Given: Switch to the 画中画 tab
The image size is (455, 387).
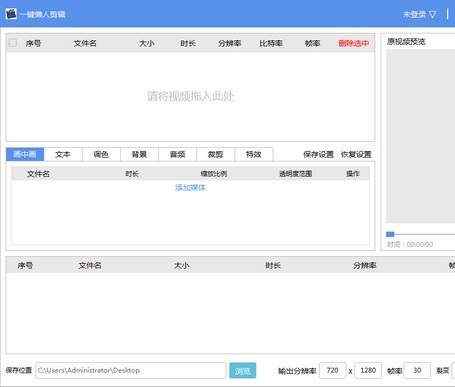Looking at the screenshot, I should [x=25, y=154].
